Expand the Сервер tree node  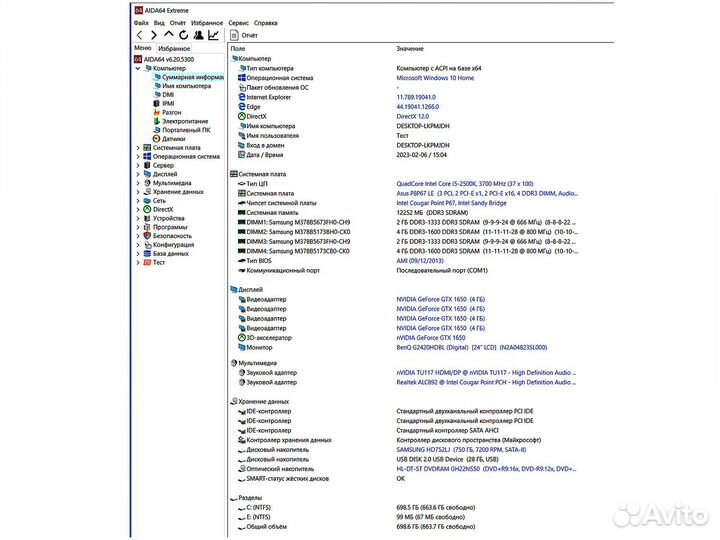click(x=138, y=165)
